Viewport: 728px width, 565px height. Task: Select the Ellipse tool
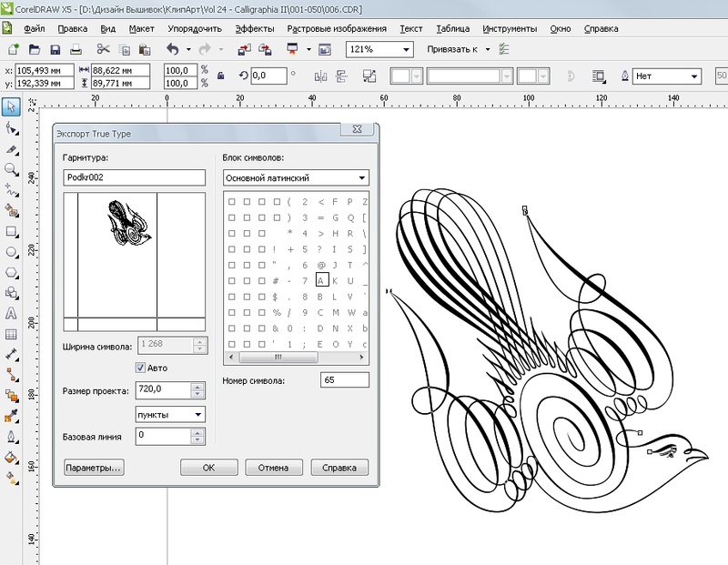point(12,252)
